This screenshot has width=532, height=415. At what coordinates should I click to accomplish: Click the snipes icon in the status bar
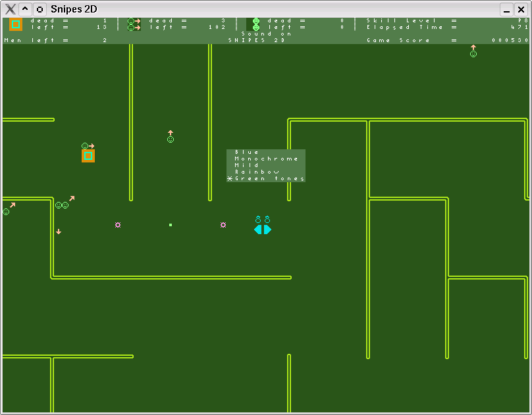click(134, 24)
